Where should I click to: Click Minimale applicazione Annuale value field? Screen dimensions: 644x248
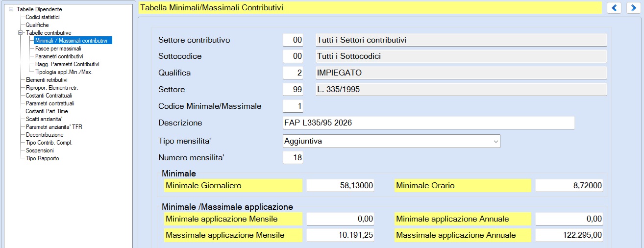(x=569, y=219)
